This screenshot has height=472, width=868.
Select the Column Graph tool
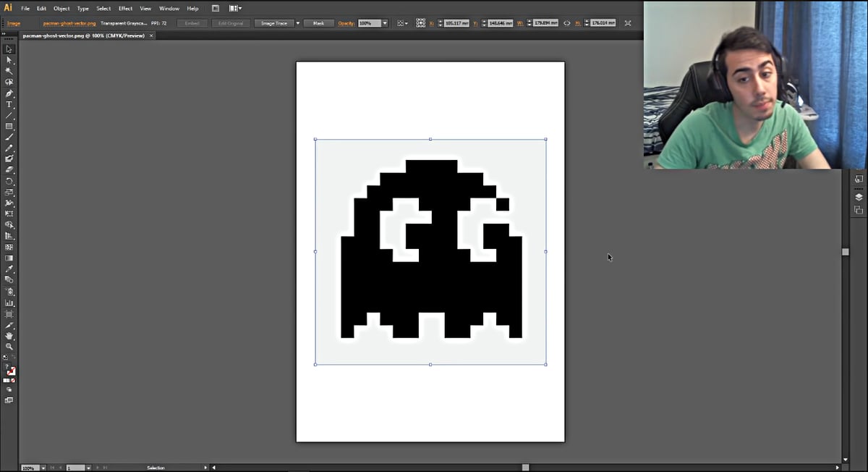pos(9,303)
